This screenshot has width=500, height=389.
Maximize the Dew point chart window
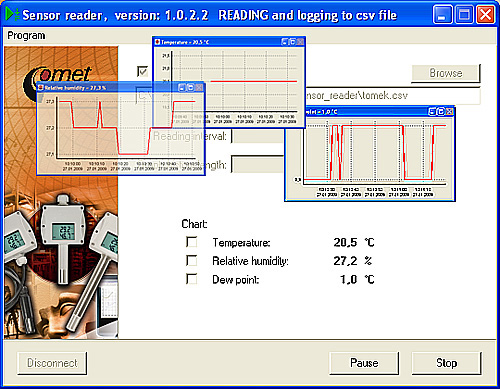[x=441, y=112]
